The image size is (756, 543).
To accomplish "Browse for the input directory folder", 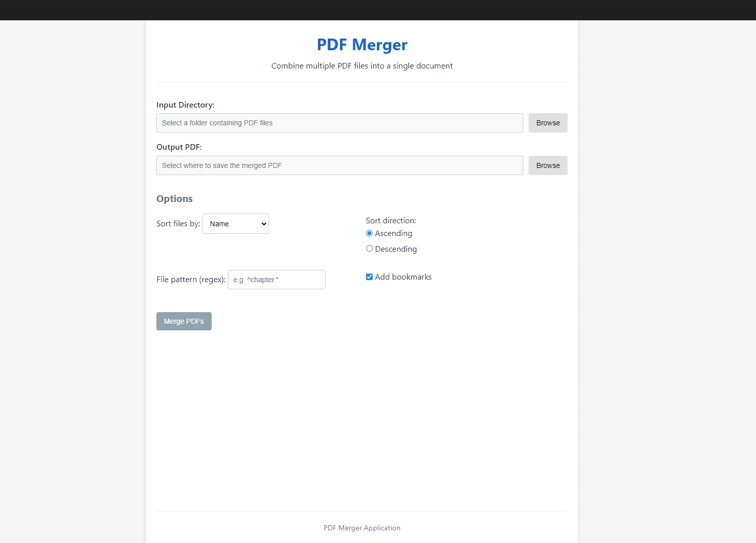I will click(x=547, y=123).
